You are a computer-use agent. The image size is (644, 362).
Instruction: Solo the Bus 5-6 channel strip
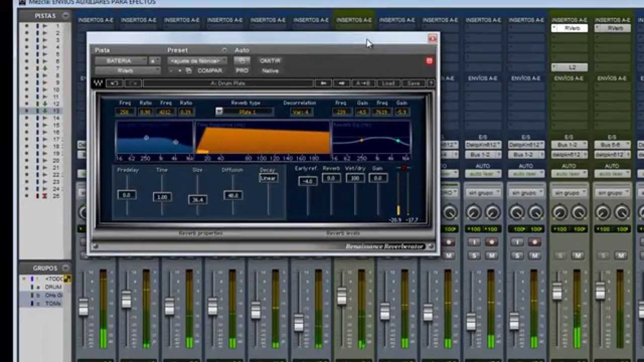(x=604, y=256)
